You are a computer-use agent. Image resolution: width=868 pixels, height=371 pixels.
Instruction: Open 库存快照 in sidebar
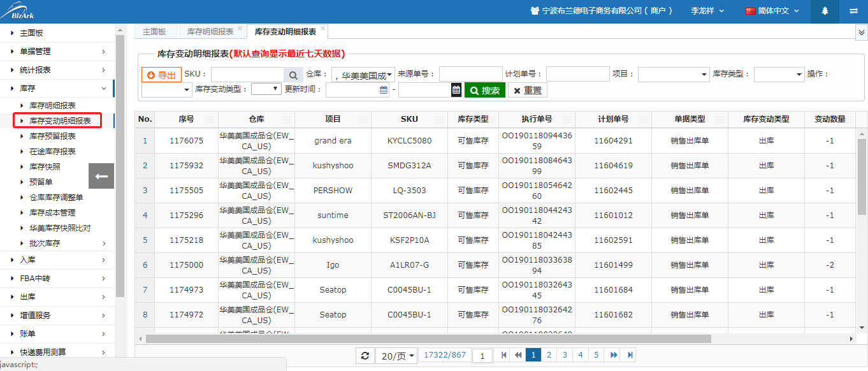point(45,167)
